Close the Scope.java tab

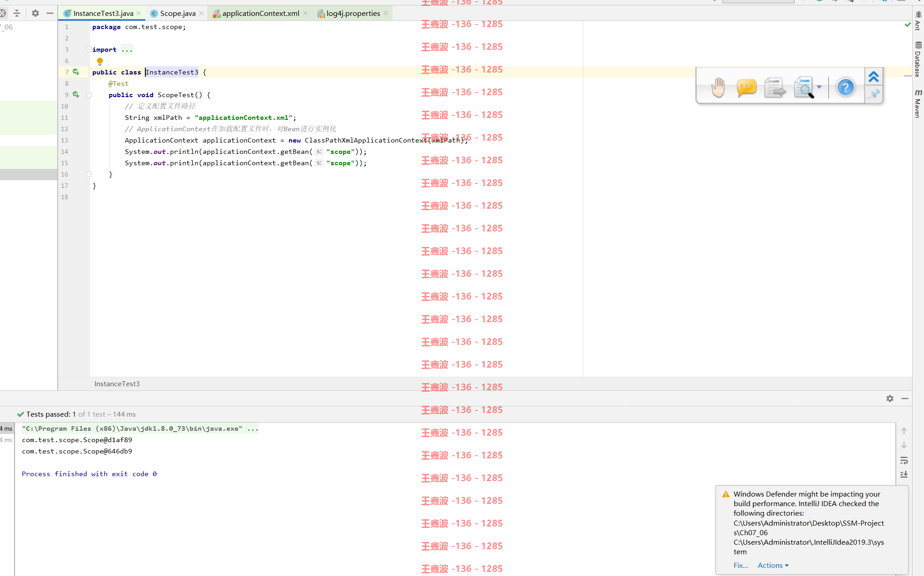coord(201,13)
